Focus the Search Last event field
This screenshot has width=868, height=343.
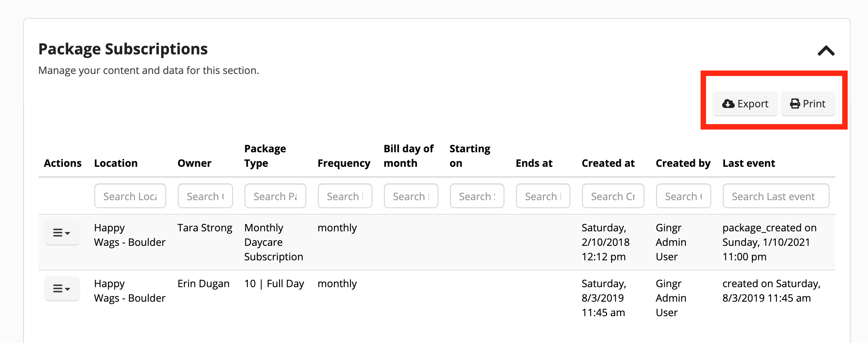click(x=776, y=196)
